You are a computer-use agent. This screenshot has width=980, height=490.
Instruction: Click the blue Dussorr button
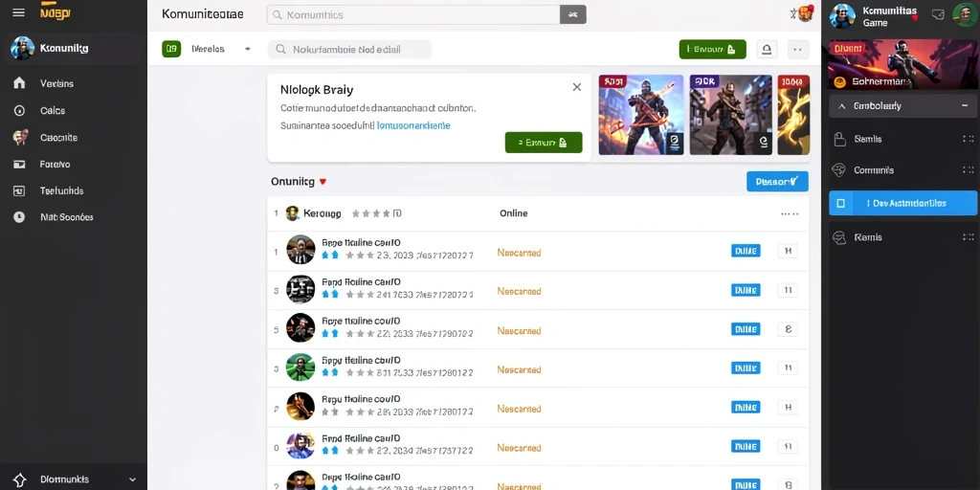(777, 182)
